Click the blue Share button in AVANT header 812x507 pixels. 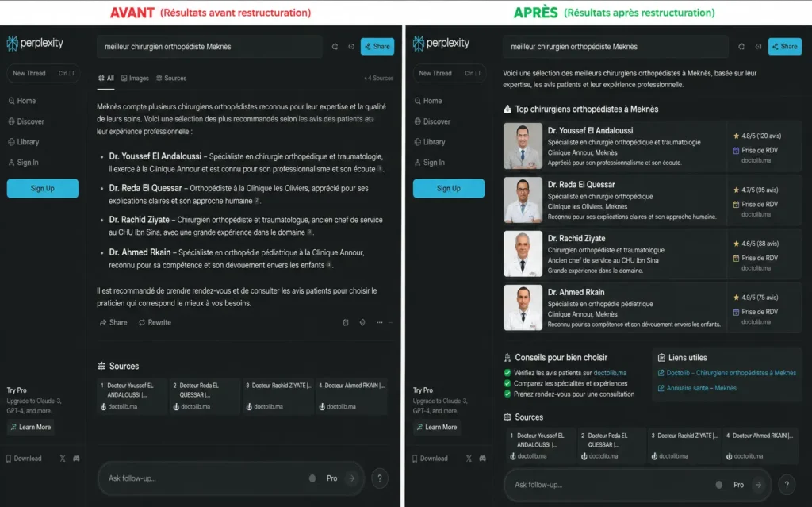[x=377, y=46]
